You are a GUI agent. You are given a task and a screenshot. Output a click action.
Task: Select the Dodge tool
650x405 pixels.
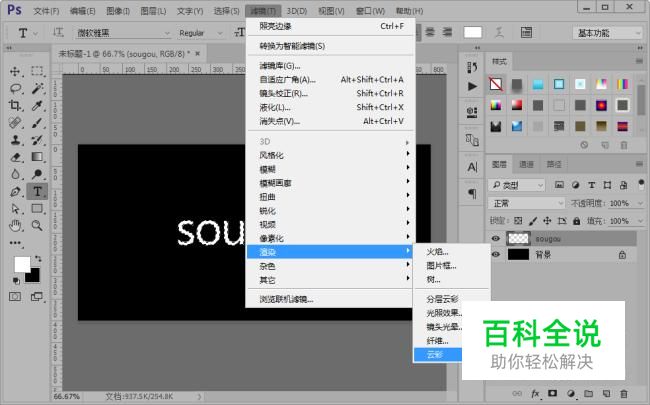37,174
